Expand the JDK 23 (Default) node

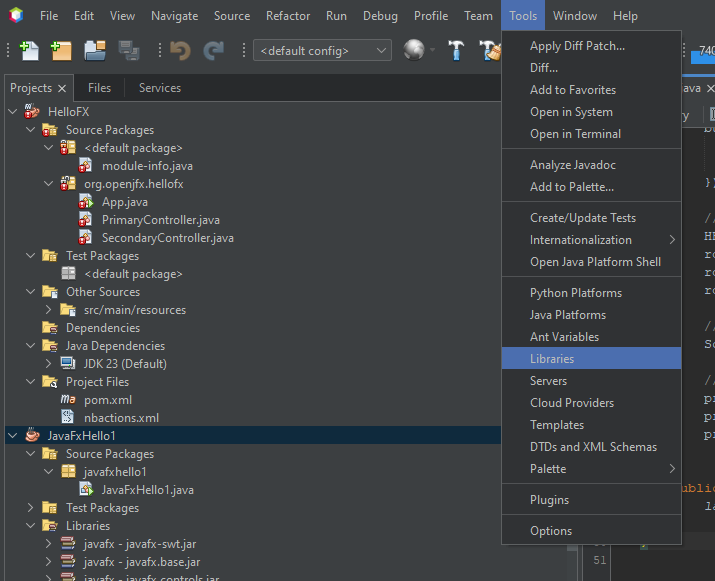tap(48, 363)
